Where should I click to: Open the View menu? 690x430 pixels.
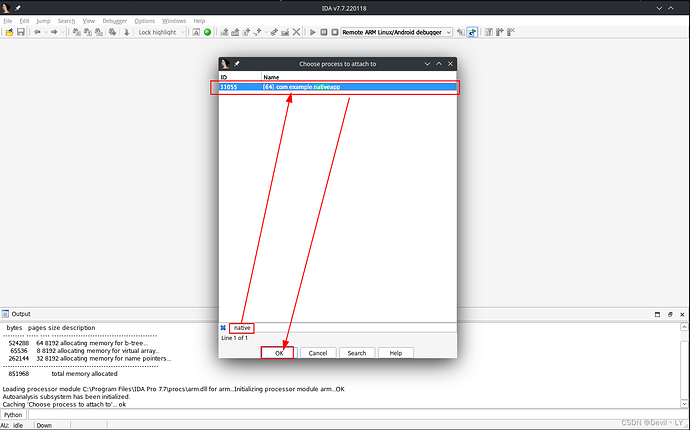tap(89, 21)
